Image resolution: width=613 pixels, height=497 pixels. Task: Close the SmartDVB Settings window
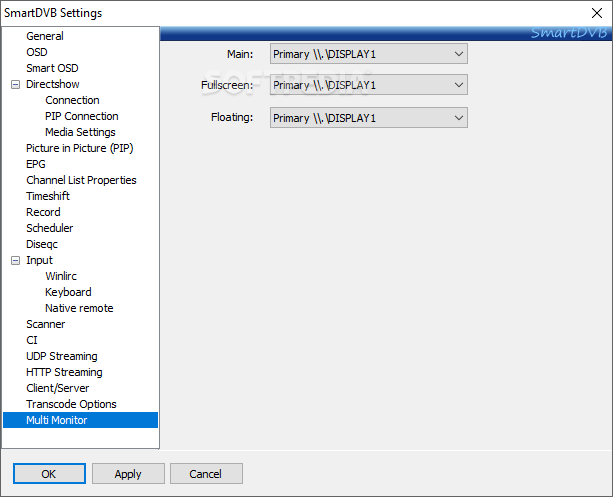pos(597,13)
